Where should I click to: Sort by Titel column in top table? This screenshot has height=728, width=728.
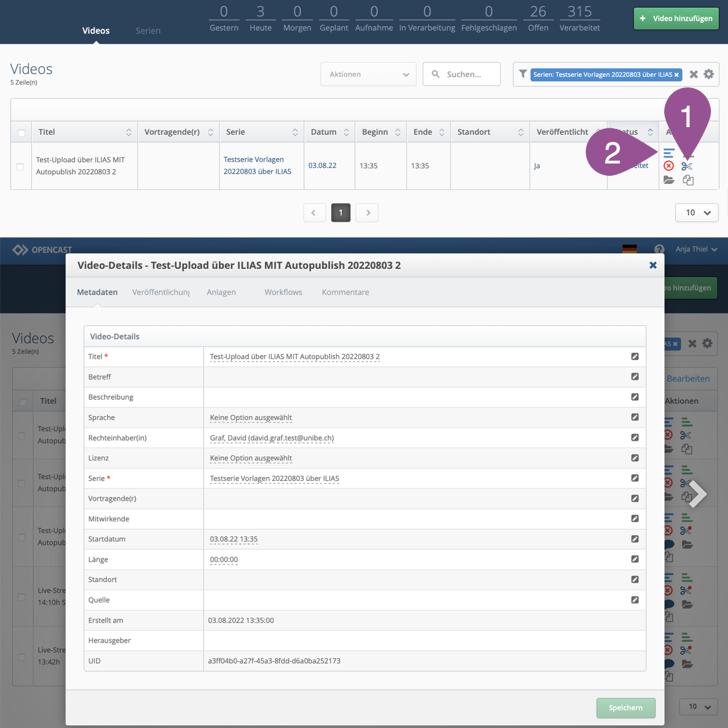[x=128, y=132]
